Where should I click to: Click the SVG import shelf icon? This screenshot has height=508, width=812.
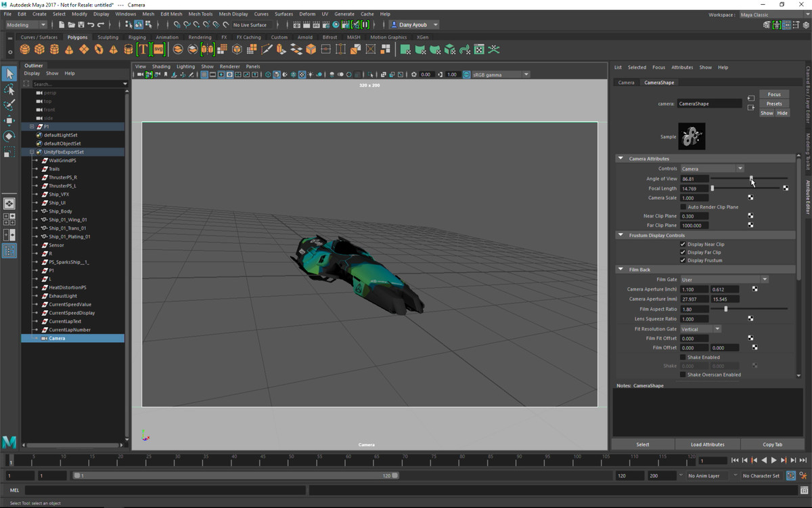pyautogui.click(x=158, y=49)
